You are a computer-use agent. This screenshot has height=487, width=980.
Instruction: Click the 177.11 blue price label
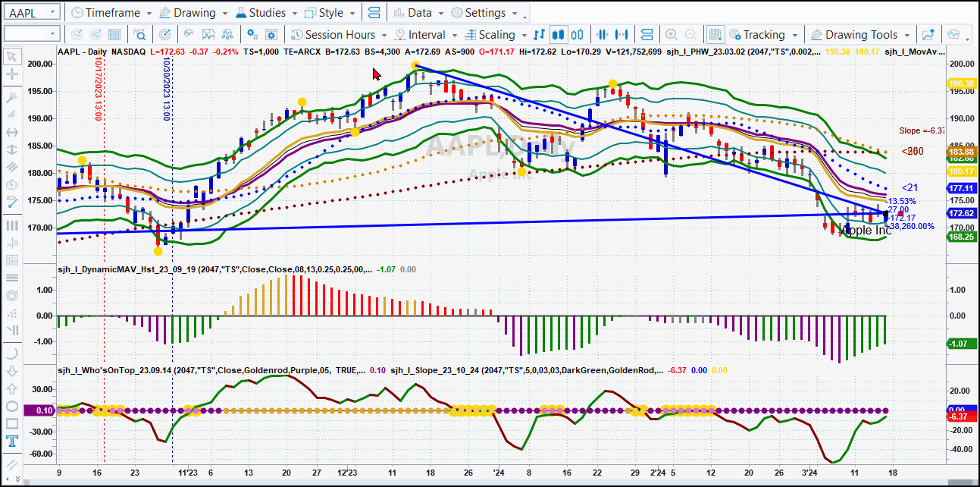coord(961,187)
